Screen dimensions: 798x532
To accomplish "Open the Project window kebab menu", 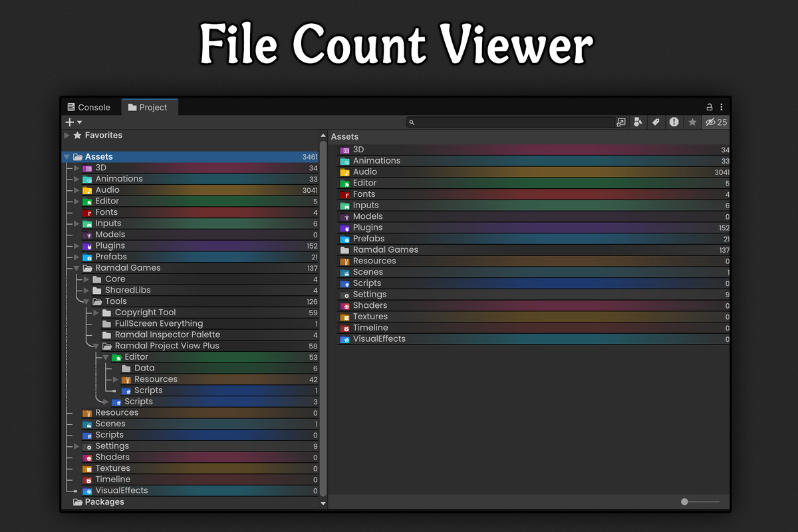I will tap(721, 106).
